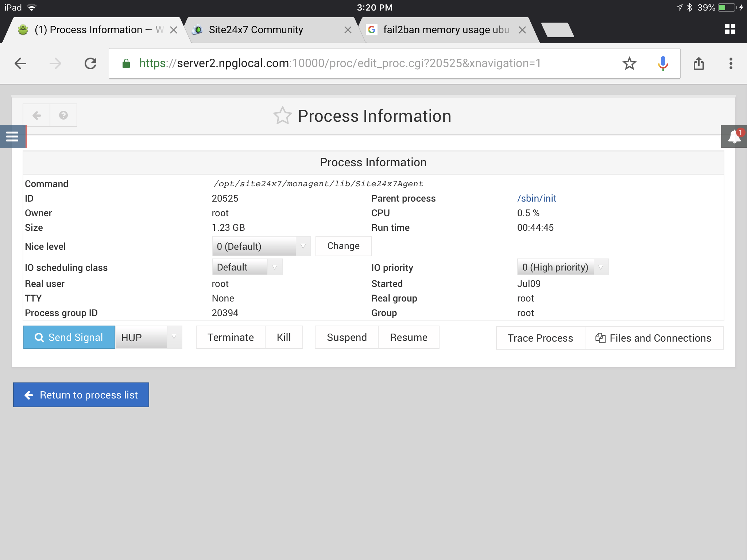Reload the page with refresh icon
This screenshot has width=747, height=560.
tap(90, 63)
